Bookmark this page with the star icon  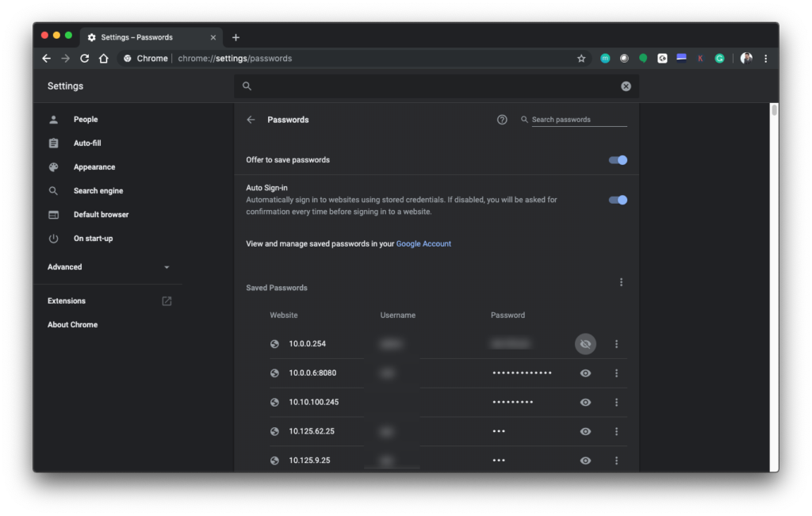tap(581, 59)
